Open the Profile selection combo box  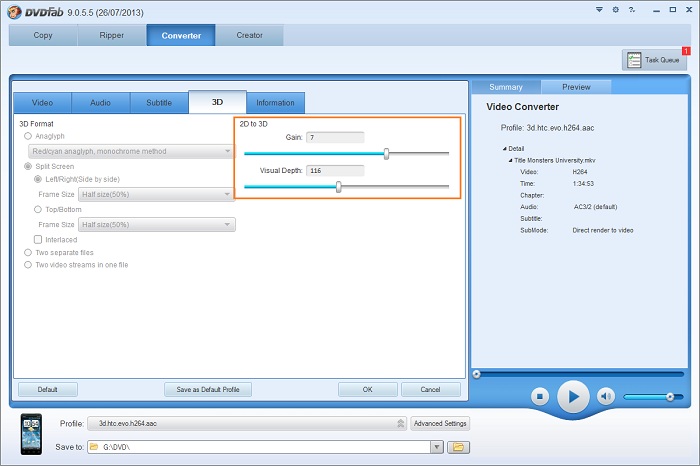[247, 423]
